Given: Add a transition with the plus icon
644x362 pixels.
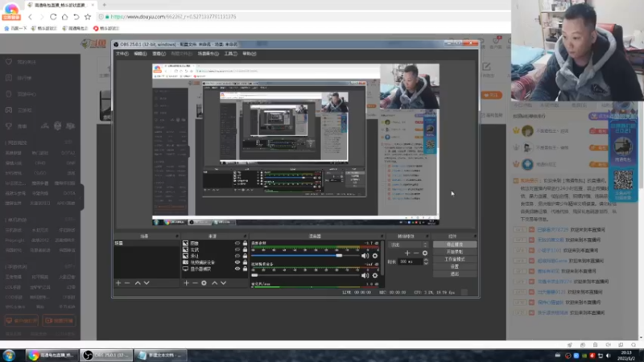Looking at the screenshot, I should pos(407,253).
